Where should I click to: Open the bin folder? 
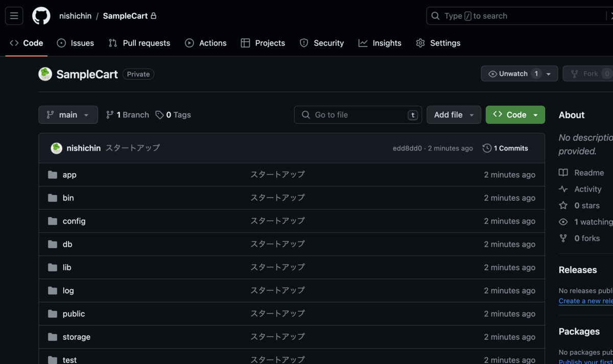click(x=68, y=198)
